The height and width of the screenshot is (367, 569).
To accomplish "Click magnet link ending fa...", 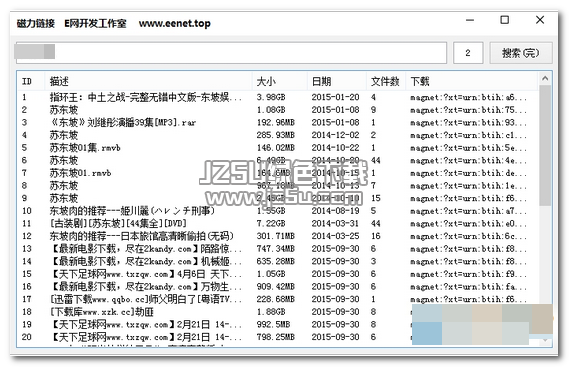I will coord(468,287).
